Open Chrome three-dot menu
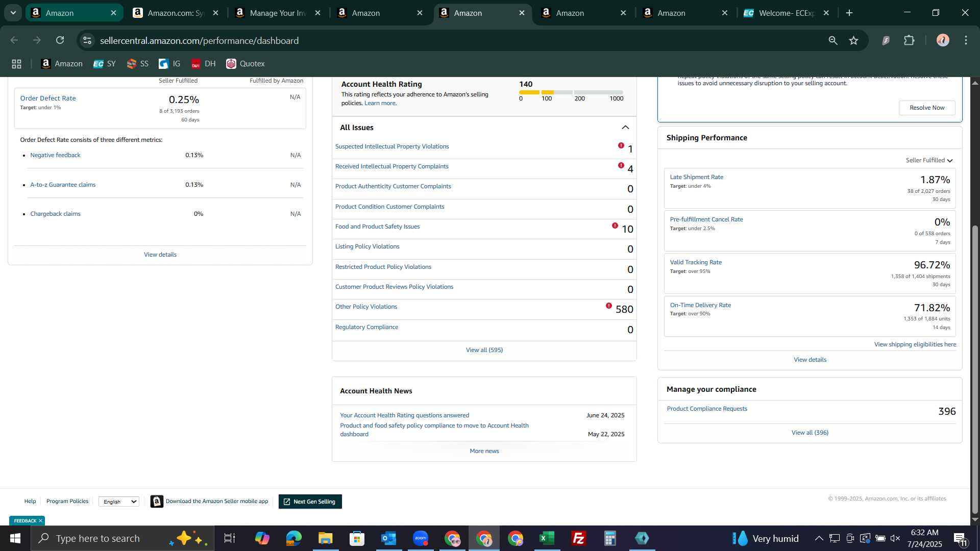This screenshot has width=980, height=551. (966, 40)
